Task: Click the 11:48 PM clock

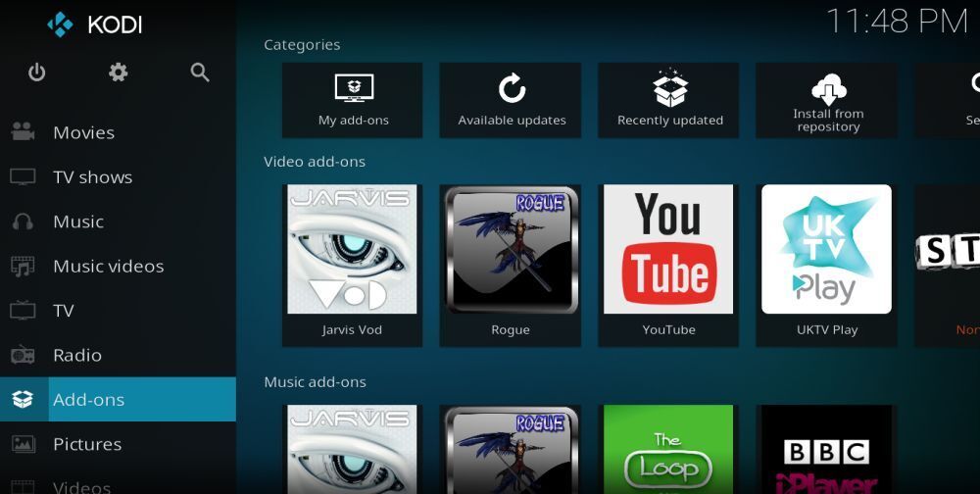Action: [897, 23]
